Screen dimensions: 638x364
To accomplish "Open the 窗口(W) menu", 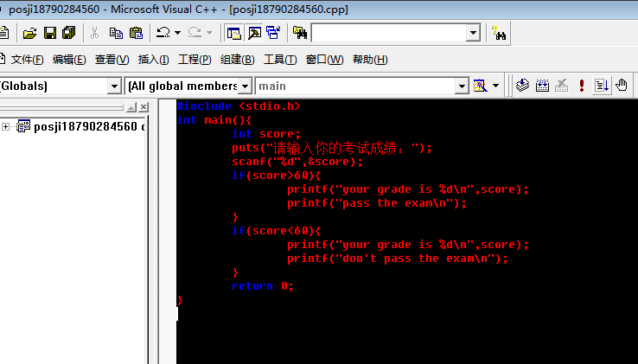I will point(324,60).
